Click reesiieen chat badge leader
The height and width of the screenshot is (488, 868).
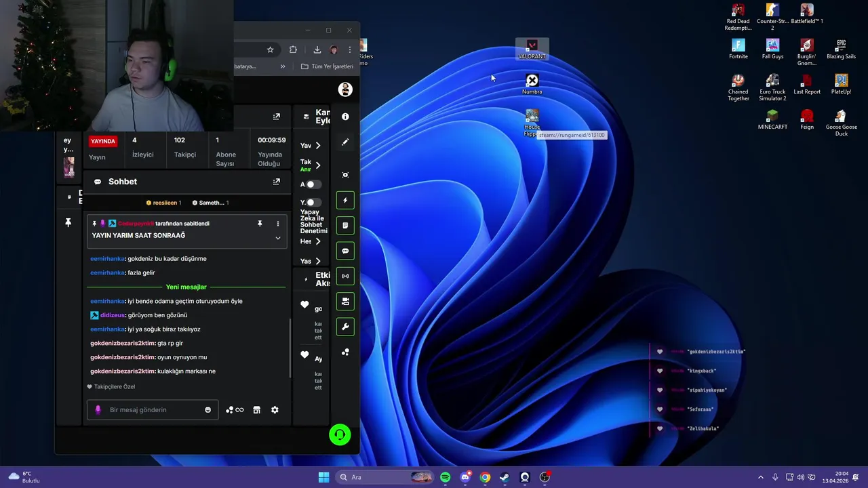point(163,203)
